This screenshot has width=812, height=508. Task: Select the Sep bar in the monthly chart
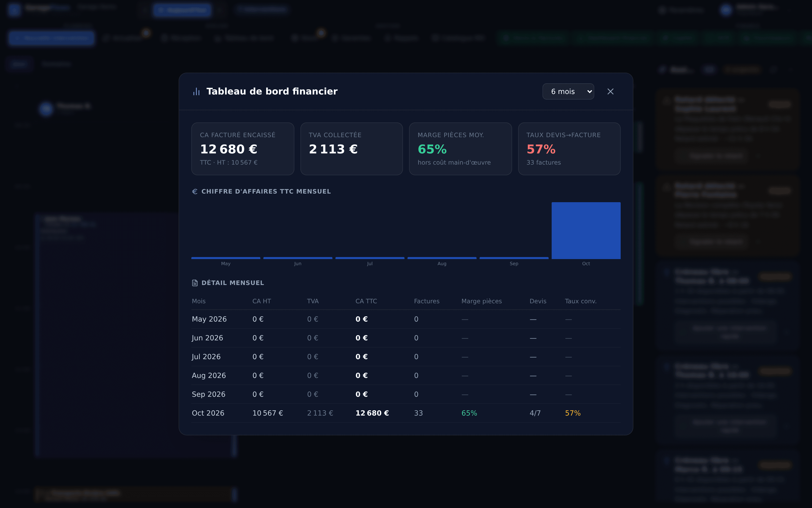[x=514, y=258]
